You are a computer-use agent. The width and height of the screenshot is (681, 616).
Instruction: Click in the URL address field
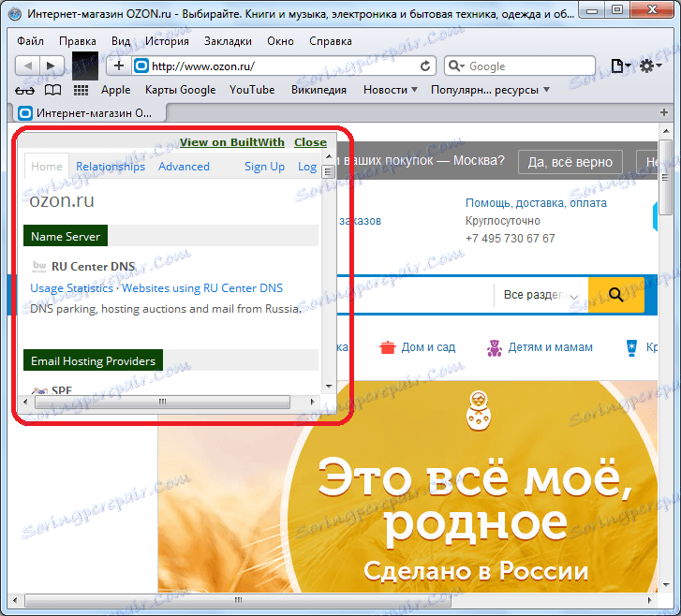[x=282, y=66]
